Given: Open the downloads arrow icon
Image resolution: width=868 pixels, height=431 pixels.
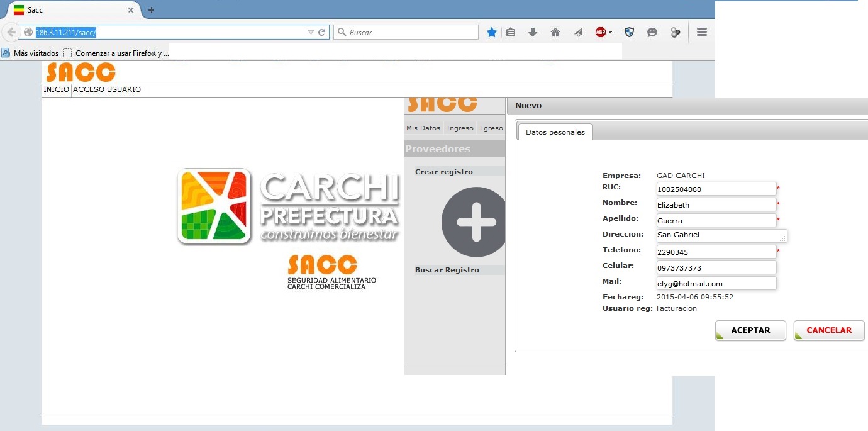Looking at the screenshot, I should click(533, 32).
